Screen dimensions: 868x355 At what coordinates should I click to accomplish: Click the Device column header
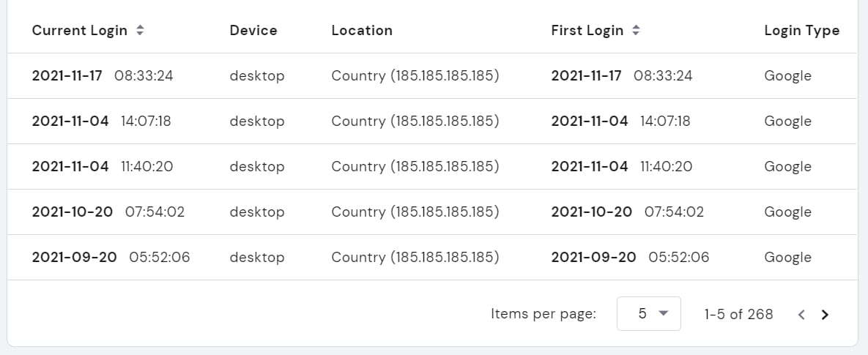tap(253, 31)
